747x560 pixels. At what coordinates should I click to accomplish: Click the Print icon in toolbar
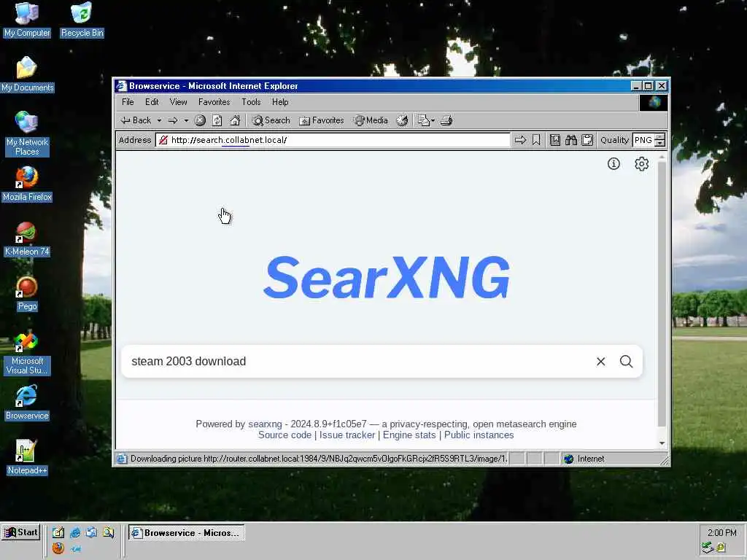pos(446,120)
